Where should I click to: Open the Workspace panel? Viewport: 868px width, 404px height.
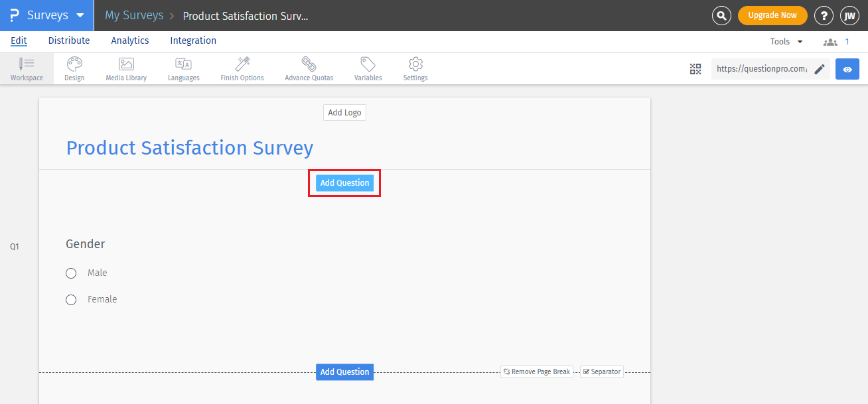[x=27, y=68]
